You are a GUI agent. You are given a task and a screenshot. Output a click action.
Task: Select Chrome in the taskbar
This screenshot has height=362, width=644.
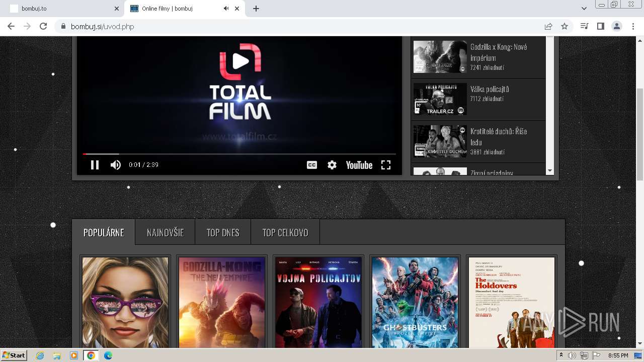91,355
